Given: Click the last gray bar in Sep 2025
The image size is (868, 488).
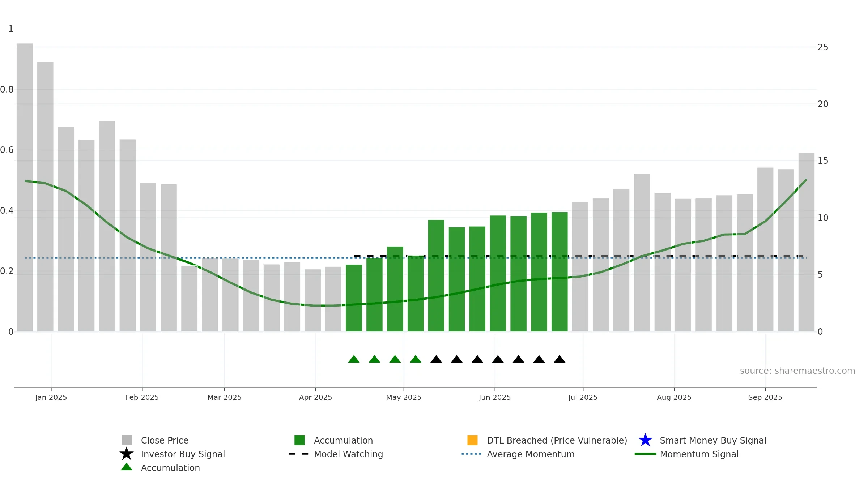Looking at the screenshot, I should pos(807,242).
